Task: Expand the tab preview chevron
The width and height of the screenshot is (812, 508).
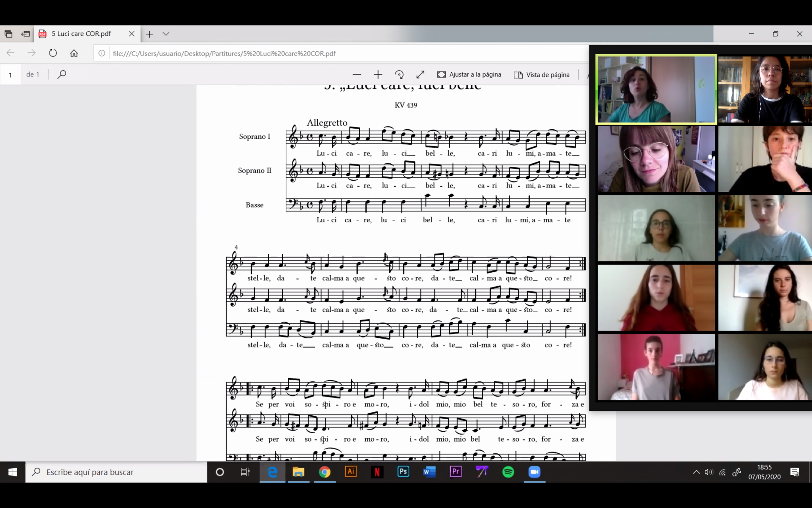Action: [x=166, y=34]
